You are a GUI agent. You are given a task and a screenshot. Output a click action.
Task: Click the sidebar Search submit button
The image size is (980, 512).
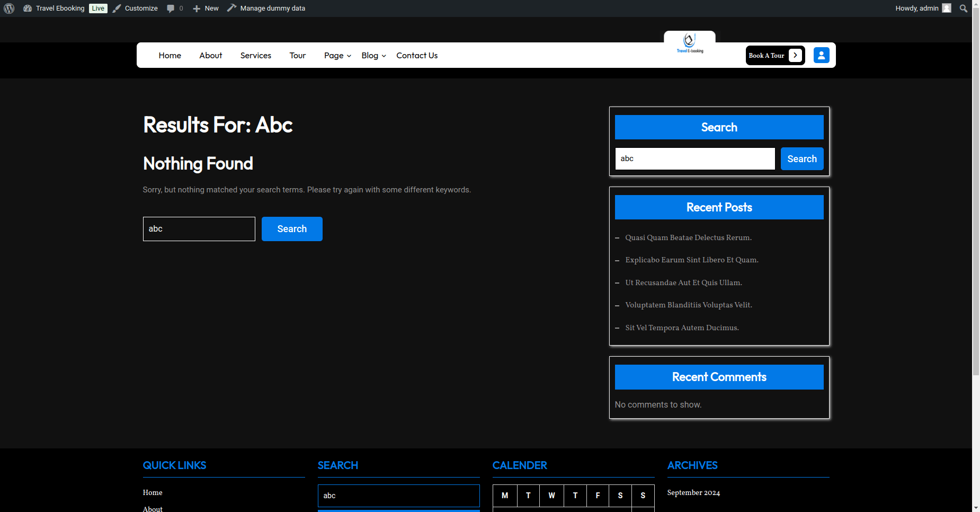(801, 159)
